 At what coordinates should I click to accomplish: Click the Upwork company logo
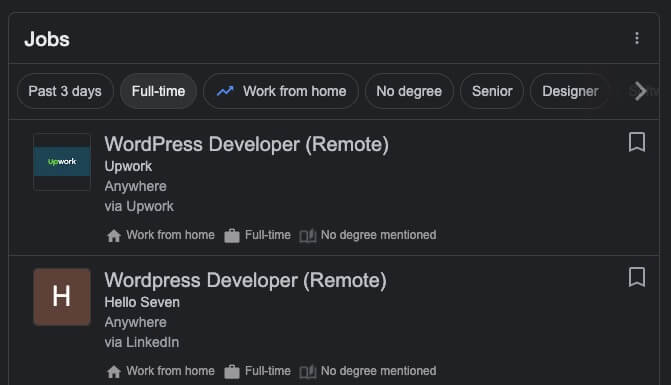coord(62,162)
